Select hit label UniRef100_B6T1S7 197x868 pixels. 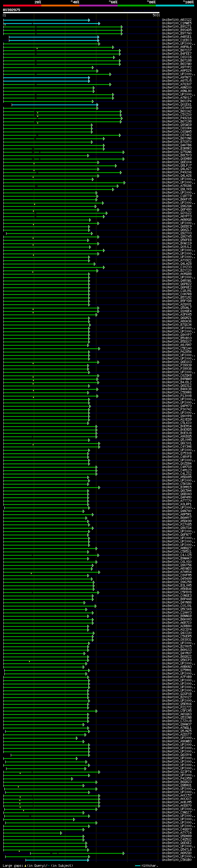[x=177, y=50]
